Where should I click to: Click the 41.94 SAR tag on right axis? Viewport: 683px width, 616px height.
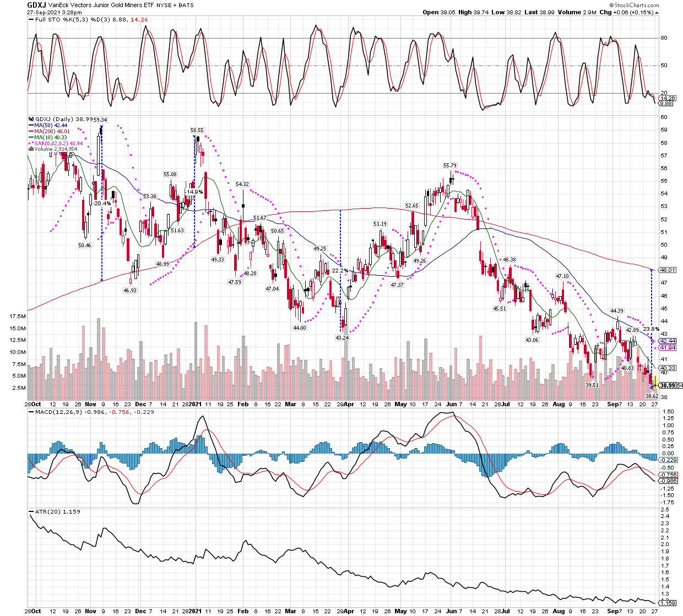pos(668,347)
